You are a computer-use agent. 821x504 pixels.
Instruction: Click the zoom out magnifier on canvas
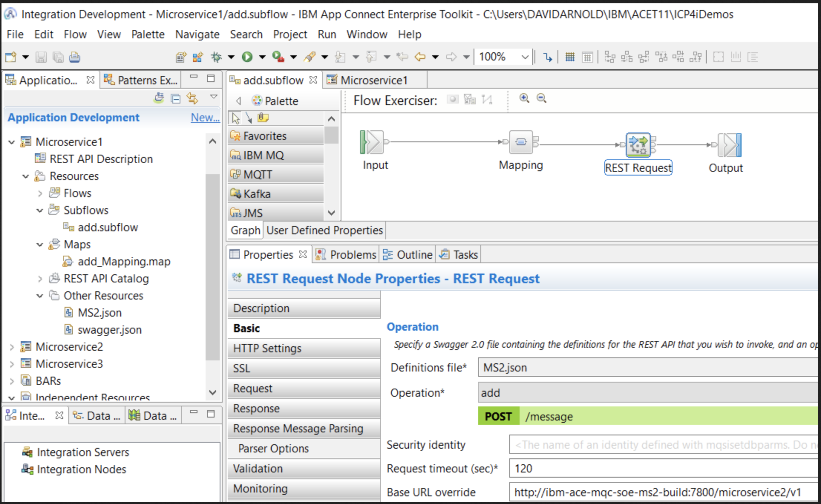[542, 98]
